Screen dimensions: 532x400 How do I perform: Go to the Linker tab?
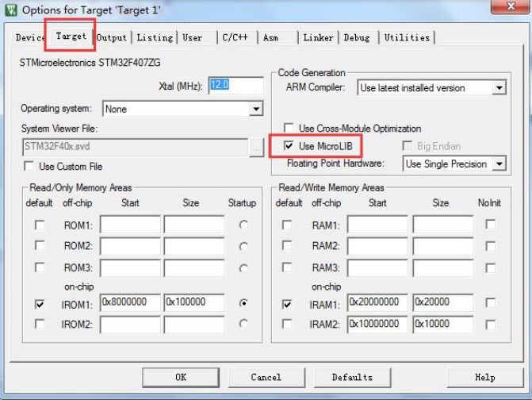click(x=319, y=37)
